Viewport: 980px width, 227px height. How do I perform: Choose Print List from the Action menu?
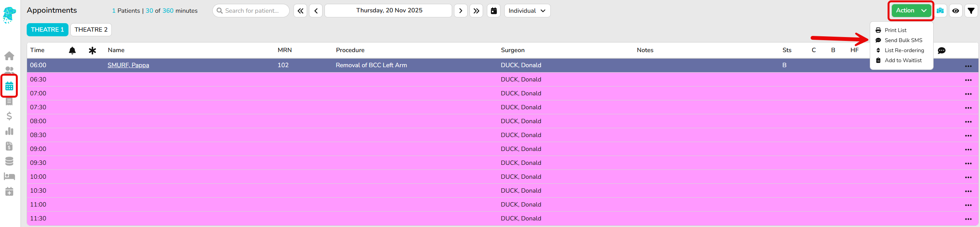coord(895,30)
